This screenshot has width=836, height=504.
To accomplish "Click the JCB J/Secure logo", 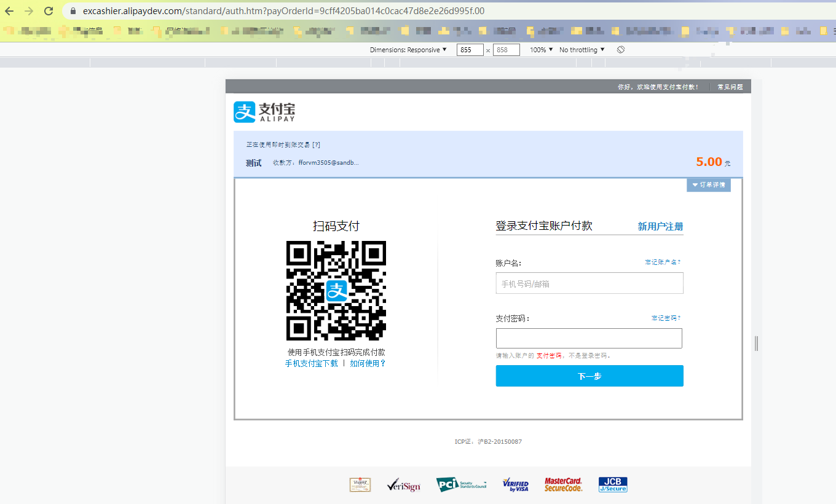I will (613, 485).
